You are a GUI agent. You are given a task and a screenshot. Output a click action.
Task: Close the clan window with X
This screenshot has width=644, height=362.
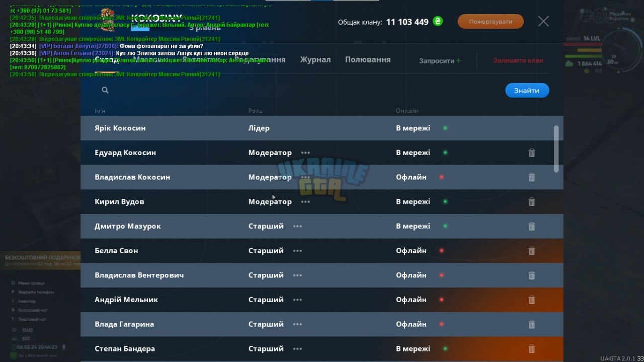click(543, 21)
